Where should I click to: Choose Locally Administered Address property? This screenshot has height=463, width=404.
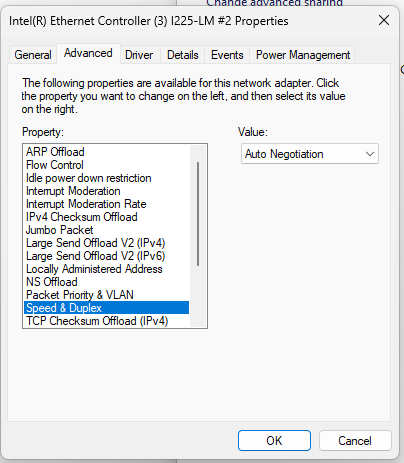point(107,269)
